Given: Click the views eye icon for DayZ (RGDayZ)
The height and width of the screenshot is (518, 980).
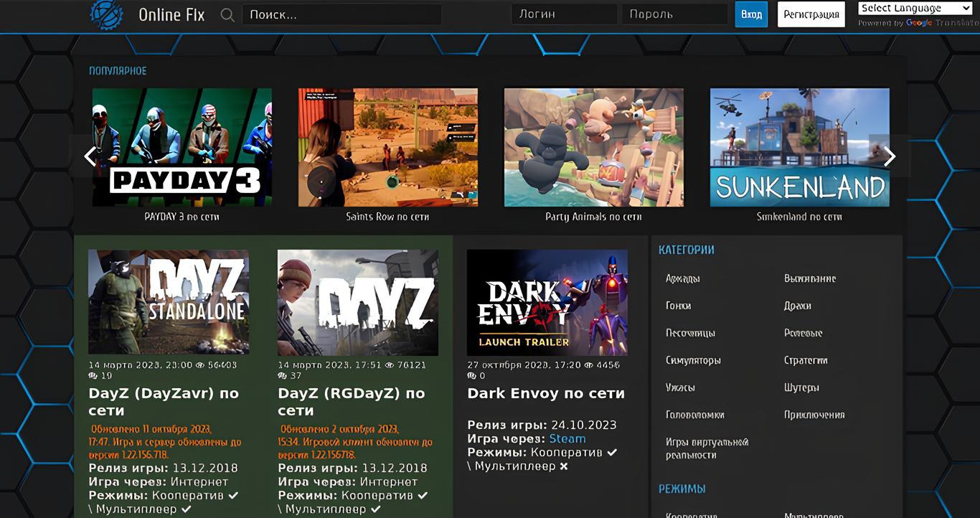Looking at the screenshot, I should 390,365.
